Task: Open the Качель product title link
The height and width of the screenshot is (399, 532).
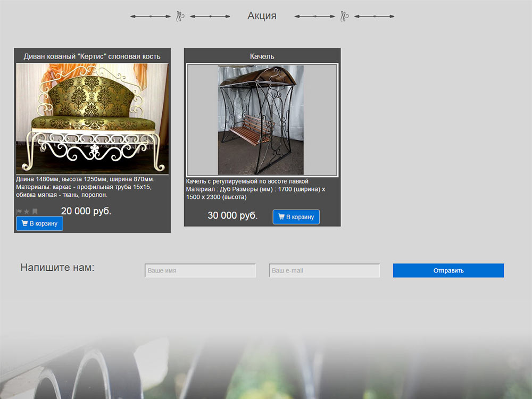Action: (x=262, y=56)
